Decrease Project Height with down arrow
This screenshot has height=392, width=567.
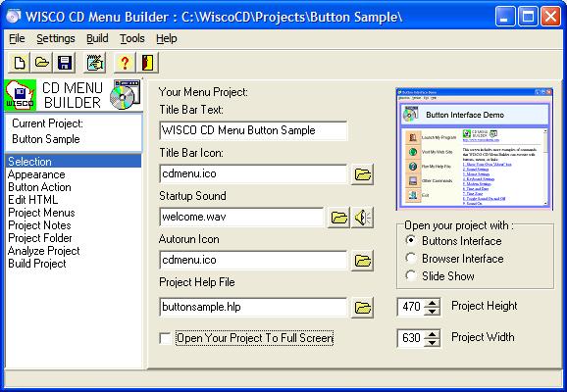pyautogui.click(x=432, y=311)
